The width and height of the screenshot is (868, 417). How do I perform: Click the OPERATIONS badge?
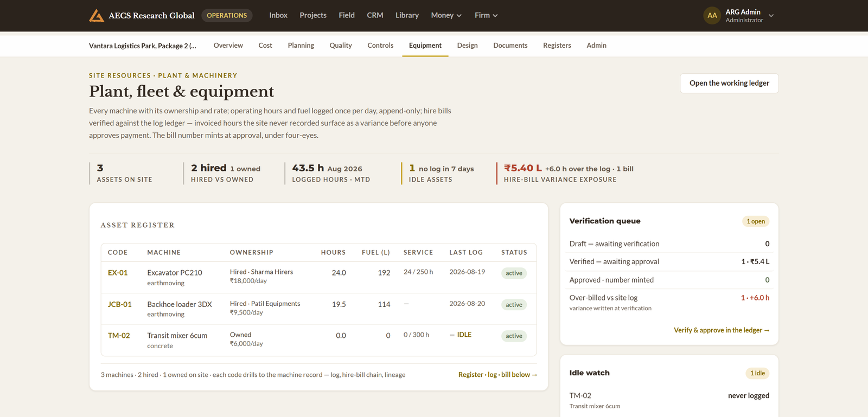click(x=227, y=15)
